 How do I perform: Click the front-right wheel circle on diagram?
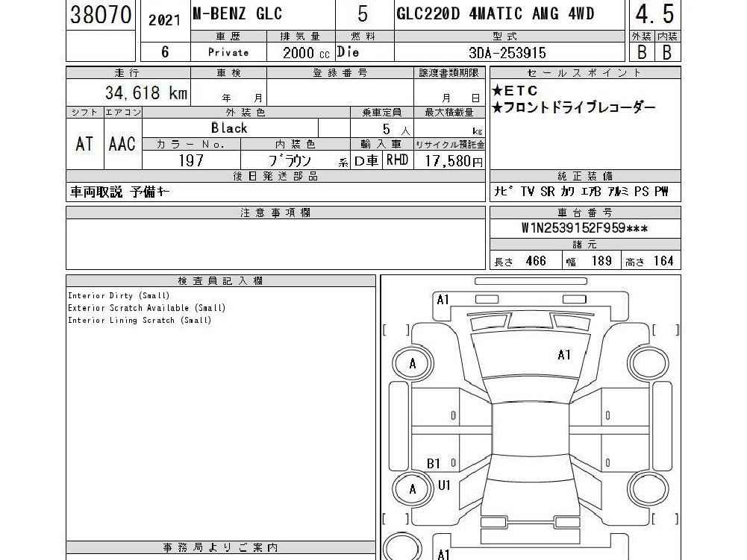(648, 364)
